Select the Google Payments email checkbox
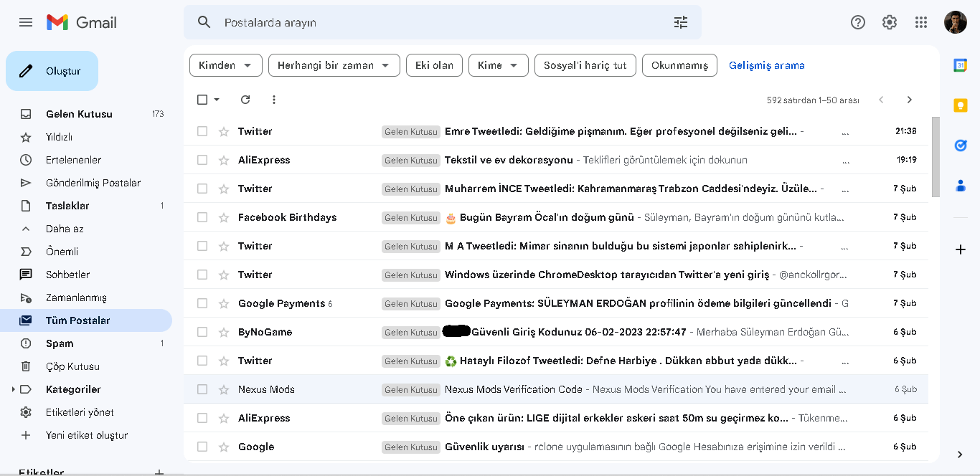Image resolution: width=980 pixels, height=476 pixels. 202,303
